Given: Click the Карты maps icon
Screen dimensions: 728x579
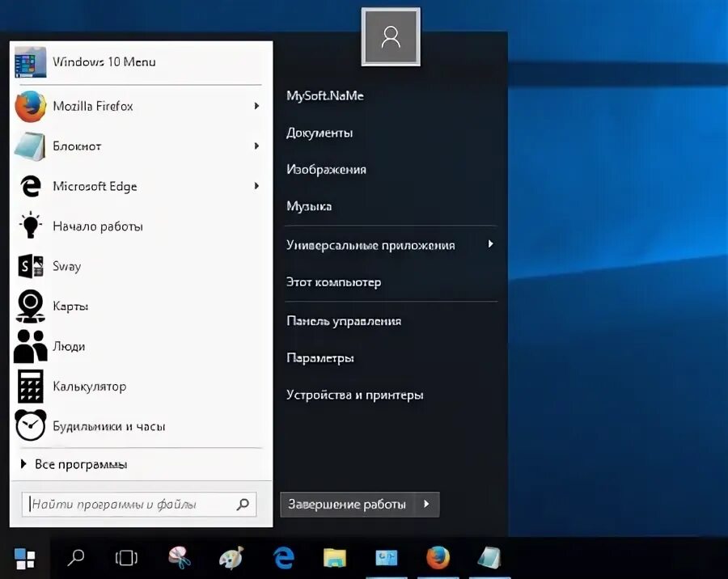Looking at the screenshot, I should [x=31, y=306].
